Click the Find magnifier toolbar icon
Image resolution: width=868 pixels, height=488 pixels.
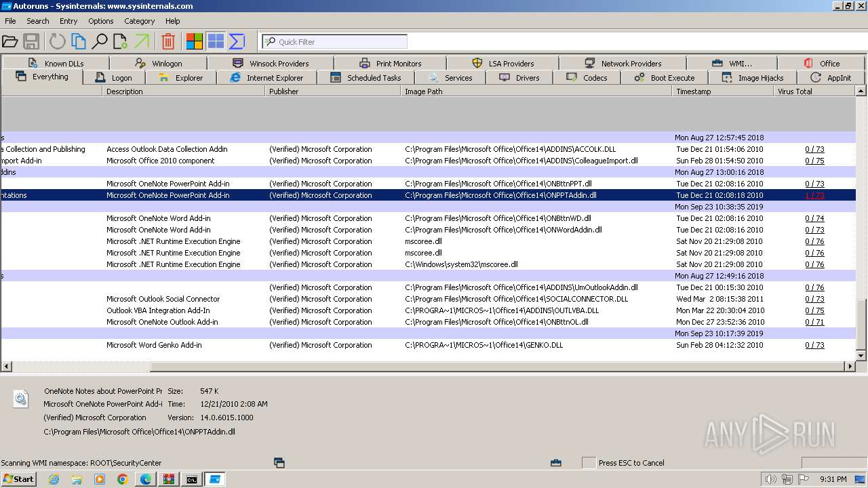point(100,41)
